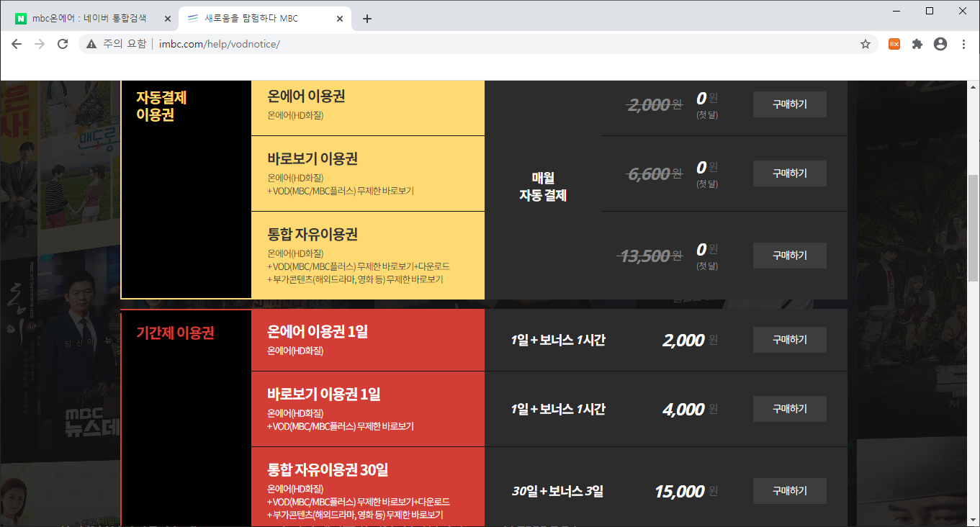Purchase the 통합 자유이용권 30일 pass

coord(790,491)
